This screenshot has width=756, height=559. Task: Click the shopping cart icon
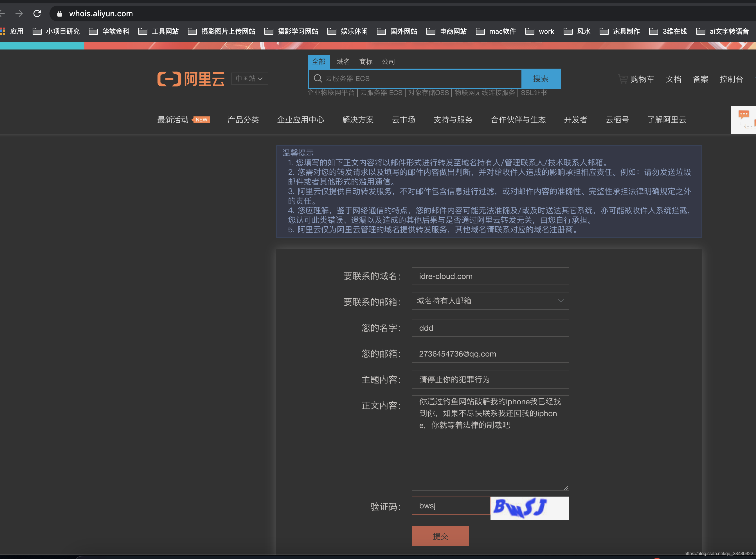pos(623,79)
